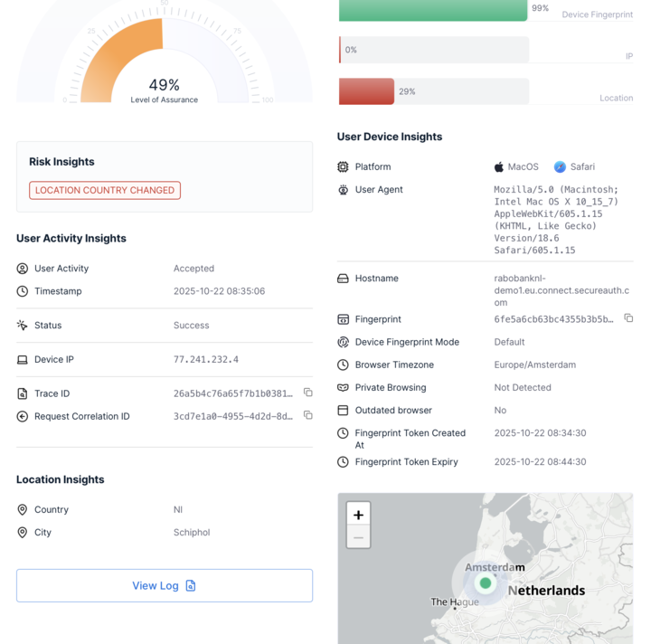Click the Private Browsing mask icon

coord(343,388)
